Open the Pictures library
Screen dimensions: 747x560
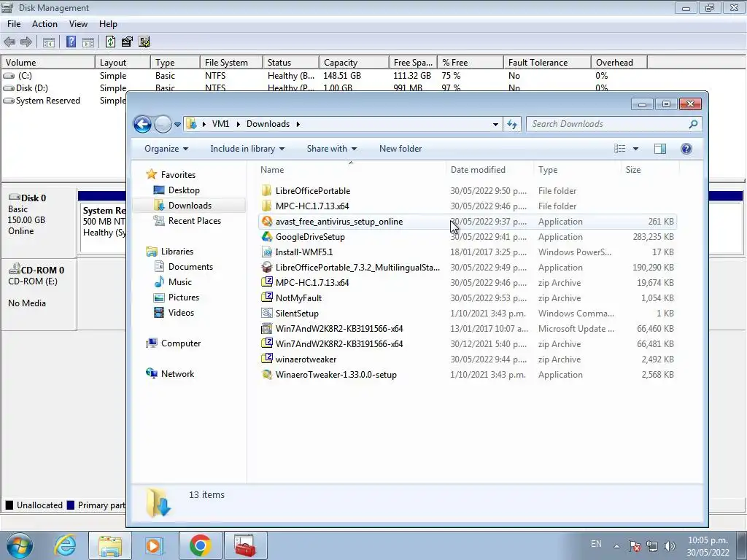183,297
